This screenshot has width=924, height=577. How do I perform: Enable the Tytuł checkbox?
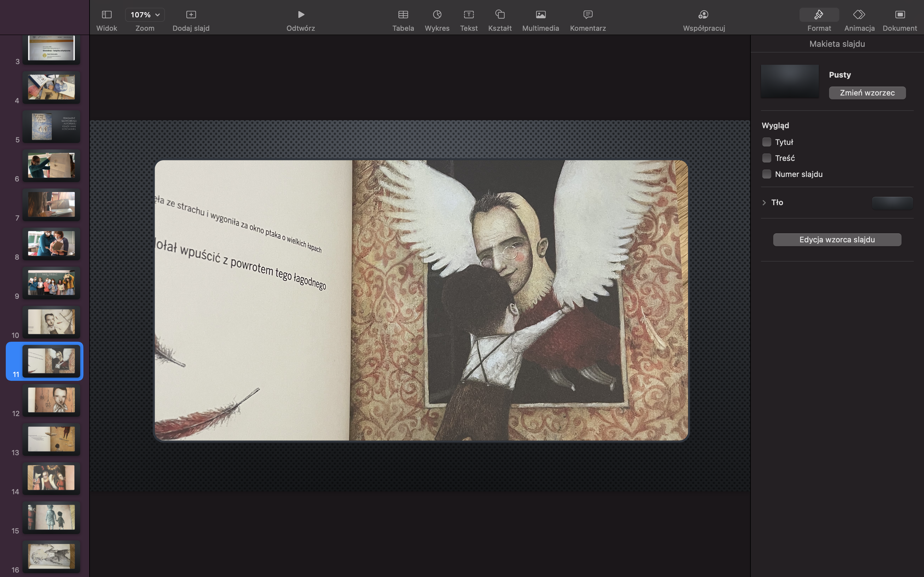pyautogui.click(x=766, y=142)
